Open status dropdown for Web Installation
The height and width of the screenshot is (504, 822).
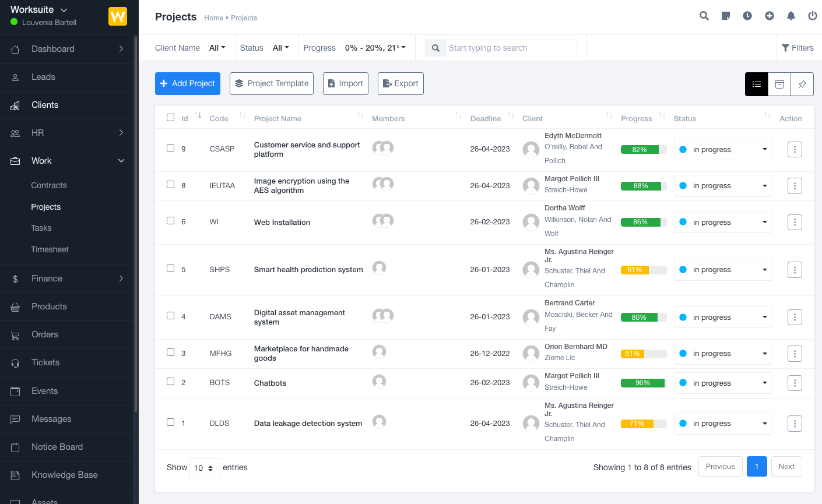pos(723,222)
